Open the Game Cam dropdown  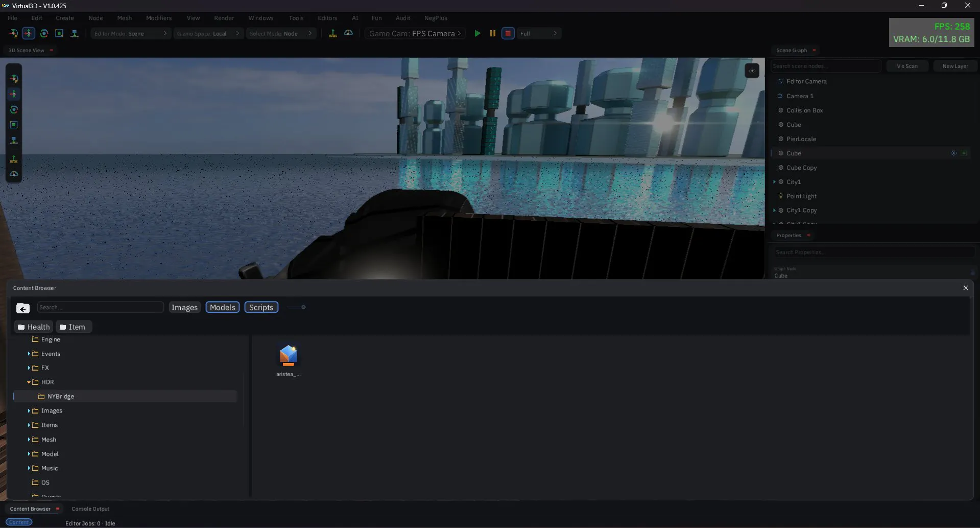415,33
